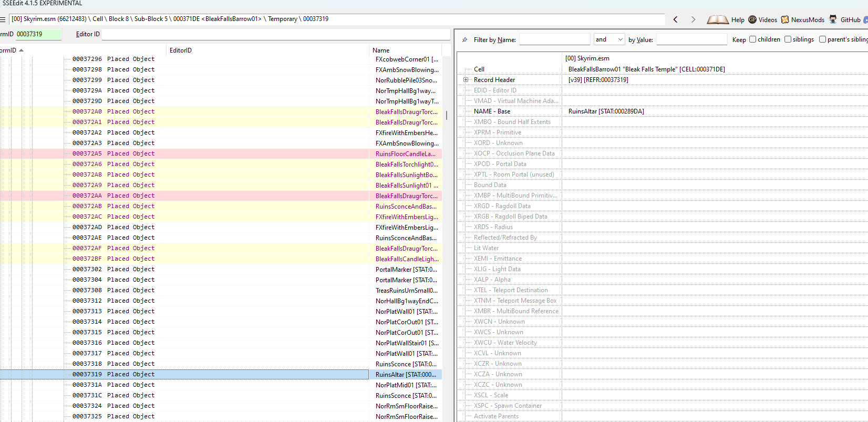Viewport: 868px width, 422px height.
Task: Select record 00037319 RuinsAltar
Action: 221,374
